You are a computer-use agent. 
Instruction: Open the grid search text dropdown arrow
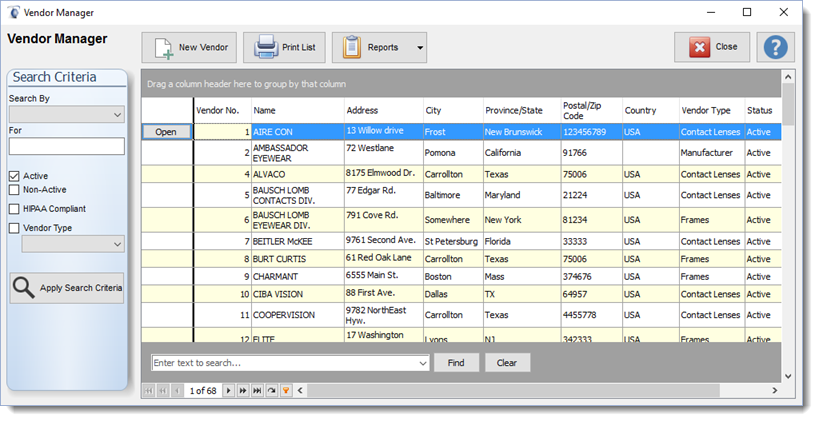click(x=423, y=363)
